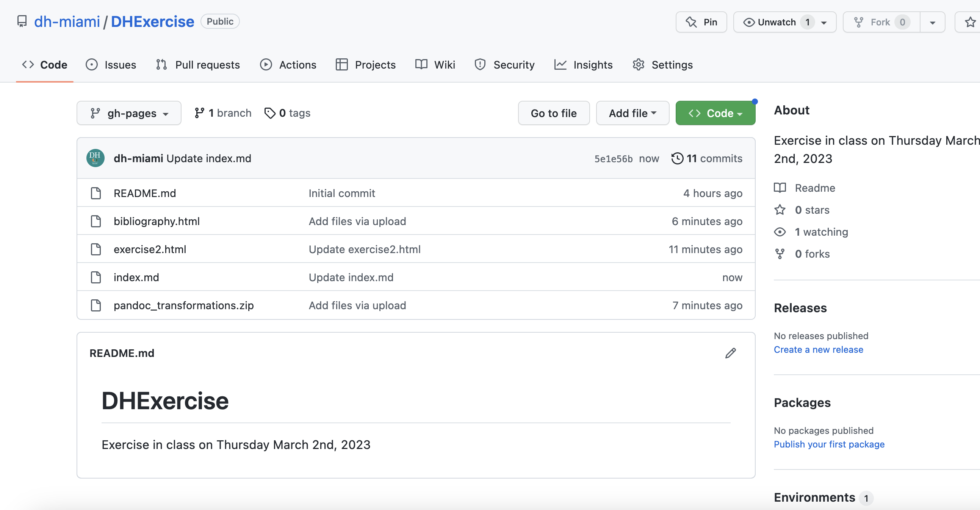980x510 pixels.
Task: Open the index.md file
Action: click(136, 277)
